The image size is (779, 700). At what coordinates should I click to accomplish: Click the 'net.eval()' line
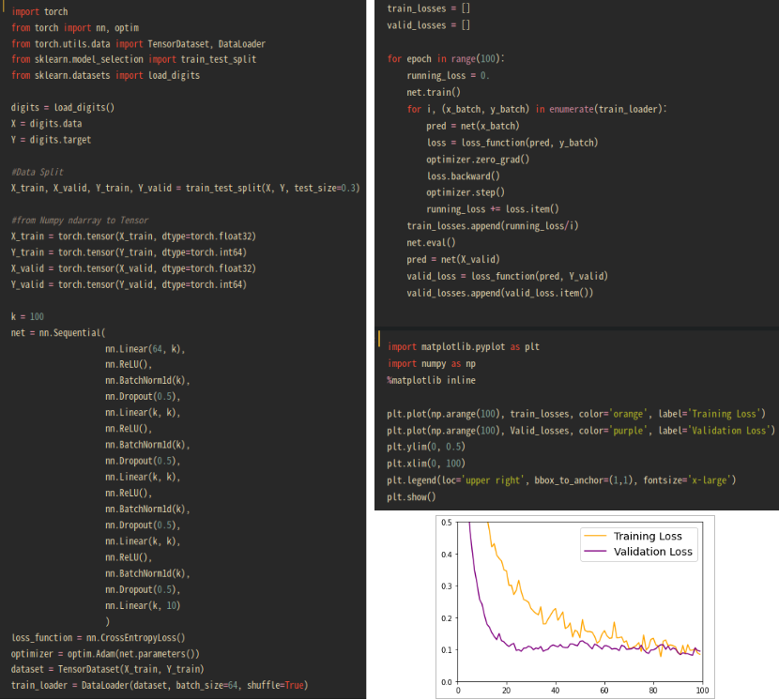[x=431, y=242]
